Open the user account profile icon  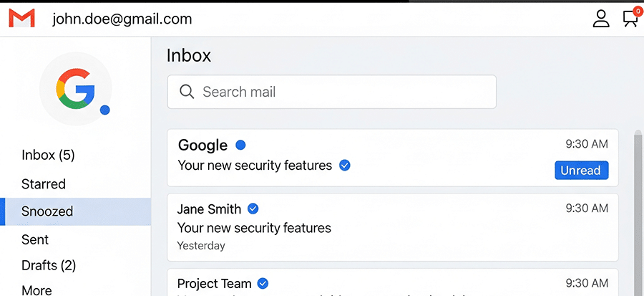coord(601,19)
